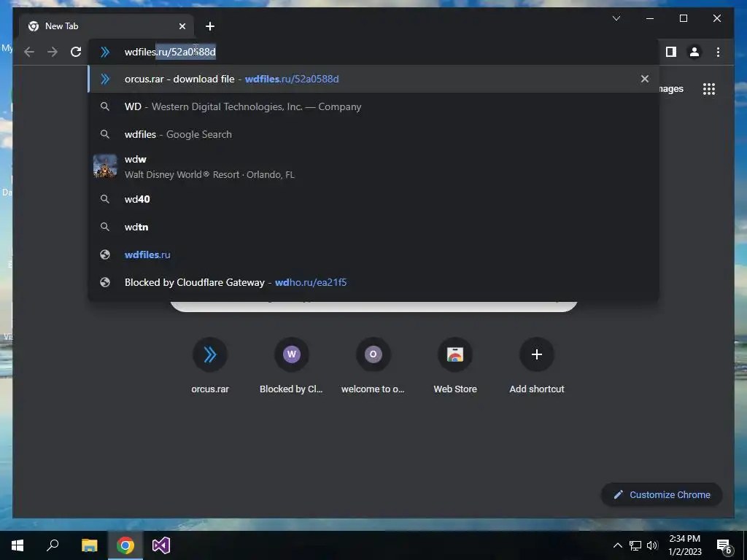Choose Western Digital Technologies suggestion
Viewport: 747px width, 560px height.
tap(373, 106)
